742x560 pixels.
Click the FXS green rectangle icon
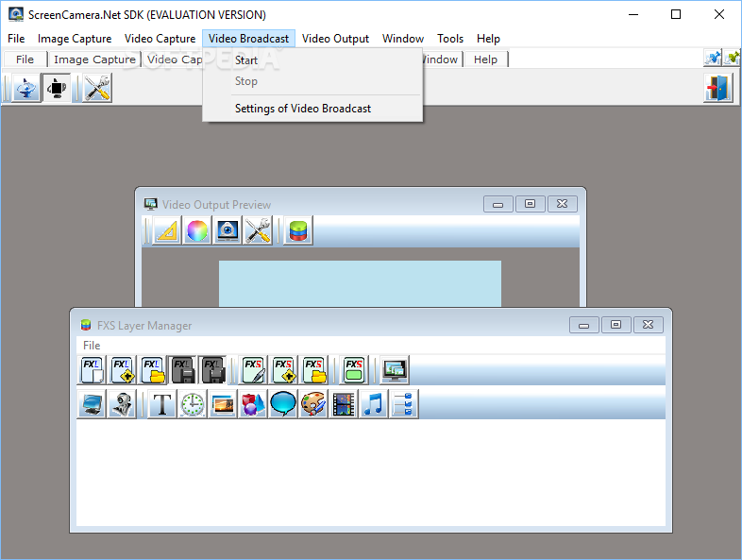coord(354,369)
